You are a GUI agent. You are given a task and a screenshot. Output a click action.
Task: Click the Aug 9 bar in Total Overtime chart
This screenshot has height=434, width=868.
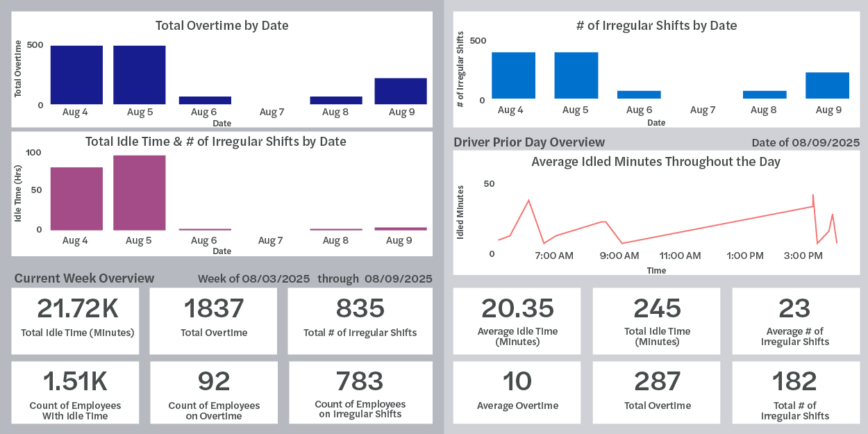click(x=401, y=91)
